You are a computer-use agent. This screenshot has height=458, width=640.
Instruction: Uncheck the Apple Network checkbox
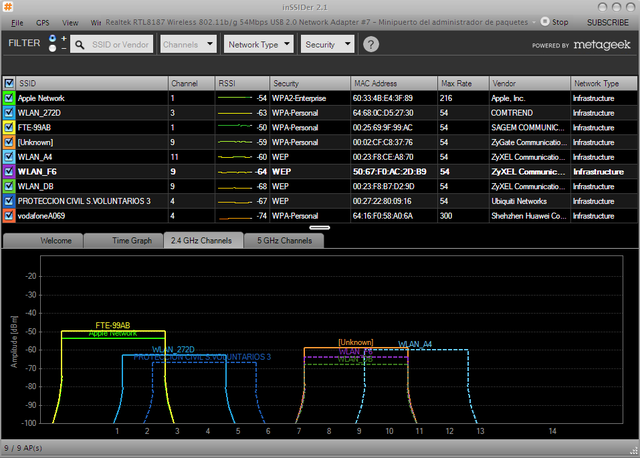(9, 98)
